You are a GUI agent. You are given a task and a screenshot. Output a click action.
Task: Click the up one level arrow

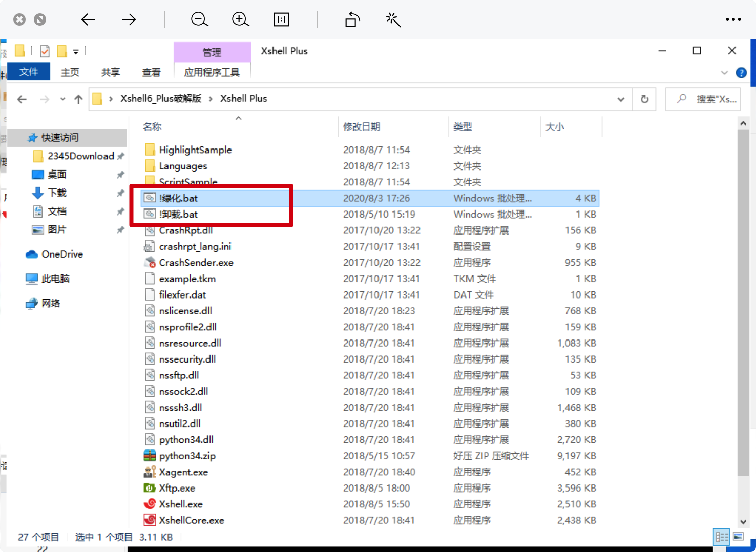(78, 99)
